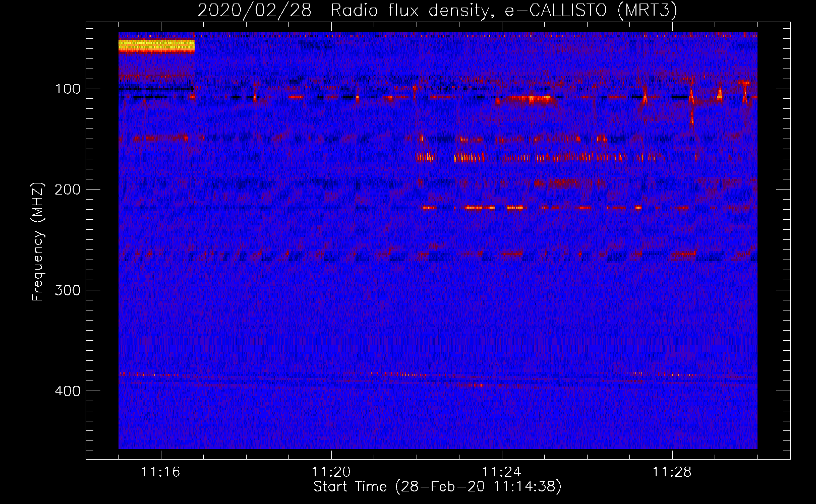Click the 200 frequency tick label

(x=68, y=190)
